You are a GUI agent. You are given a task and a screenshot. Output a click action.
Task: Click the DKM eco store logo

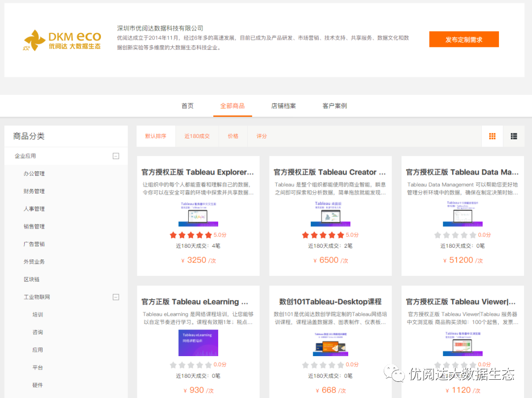pos(63,40)
